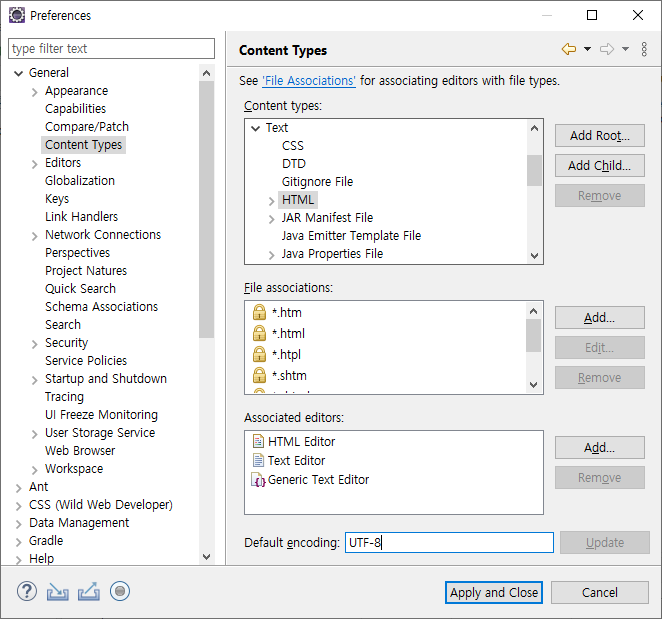662x619 pixels.
Task: Expand the Gradle category
Action: pos(18,542)
